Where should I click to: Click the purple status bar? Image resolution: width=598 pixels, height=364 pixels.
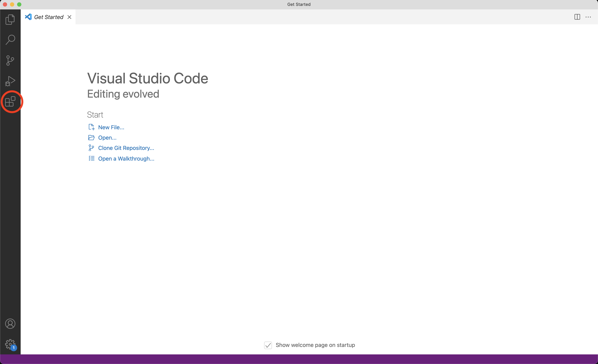(299, 359)
